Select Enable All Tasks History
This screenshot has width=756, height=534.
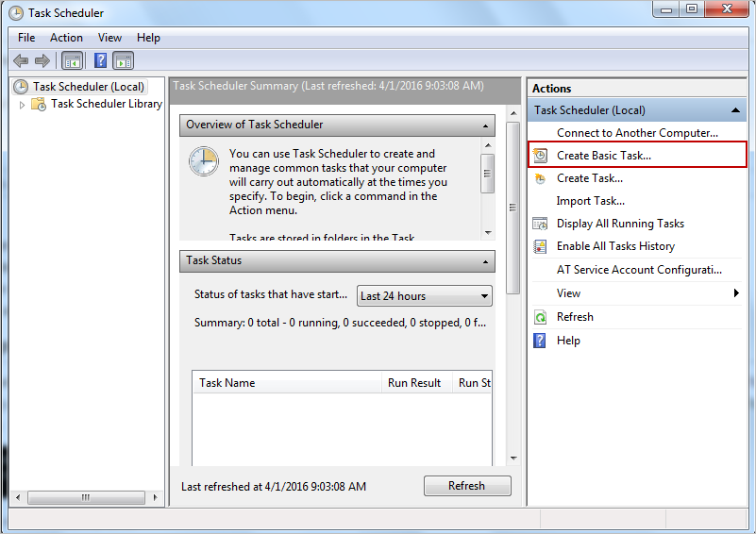click(x=615, y=246)
